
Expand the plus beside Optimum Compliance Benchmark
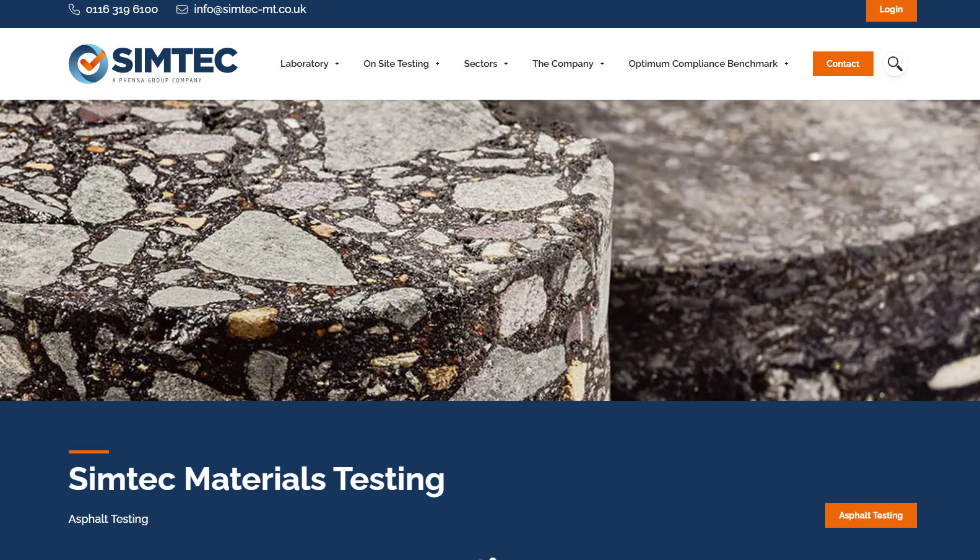point(786,64)
